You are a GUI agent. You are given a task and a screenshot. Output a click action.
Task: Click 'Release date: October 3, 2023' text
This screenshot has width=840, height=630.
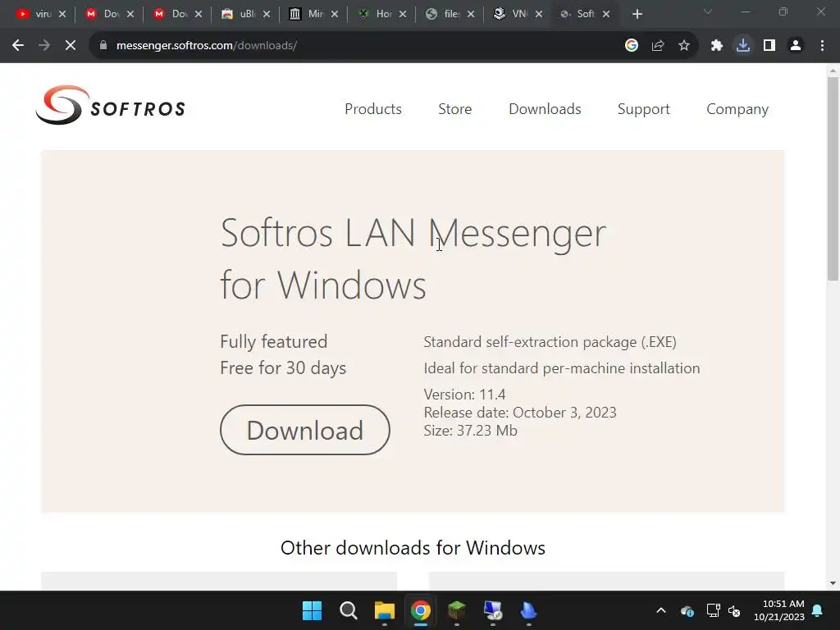[x=519, y=413]
